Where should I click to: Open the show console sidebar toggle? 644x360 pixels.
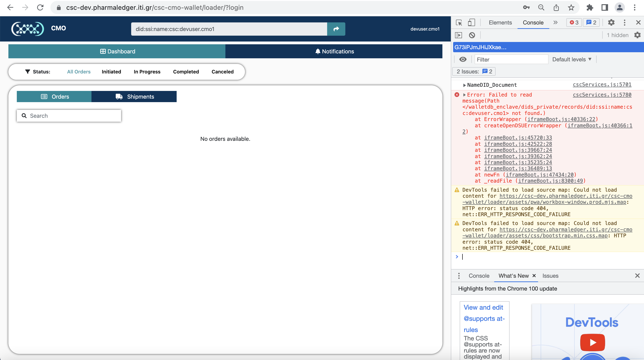pos(458,35)
